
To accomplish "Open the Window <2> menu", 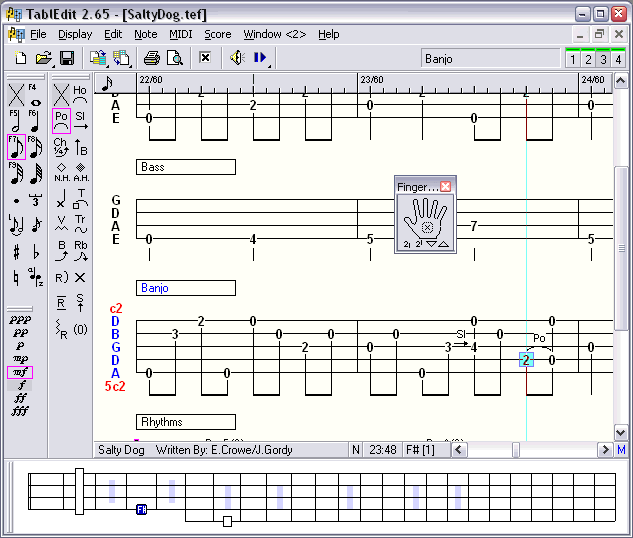I will tap(275, 34).
